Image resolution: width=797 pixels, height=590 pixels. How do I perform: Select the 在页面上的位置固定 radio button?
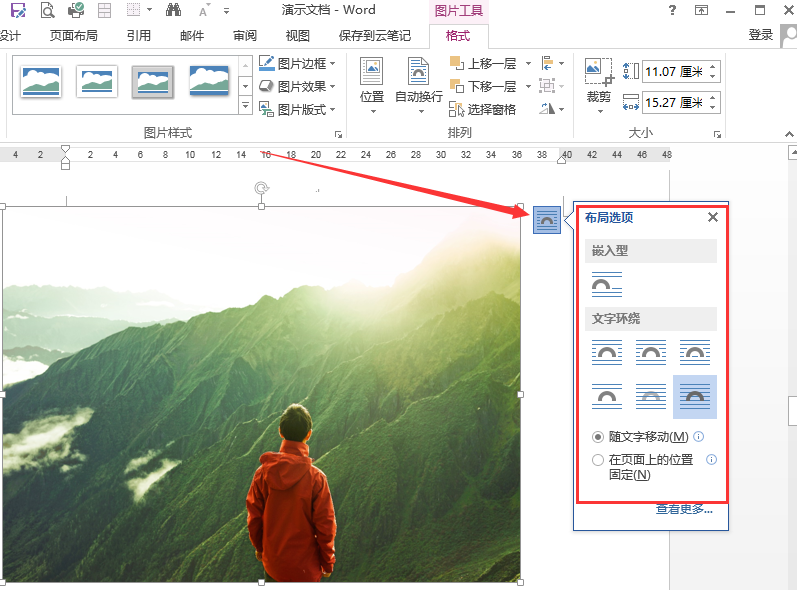tap(598, 460)
